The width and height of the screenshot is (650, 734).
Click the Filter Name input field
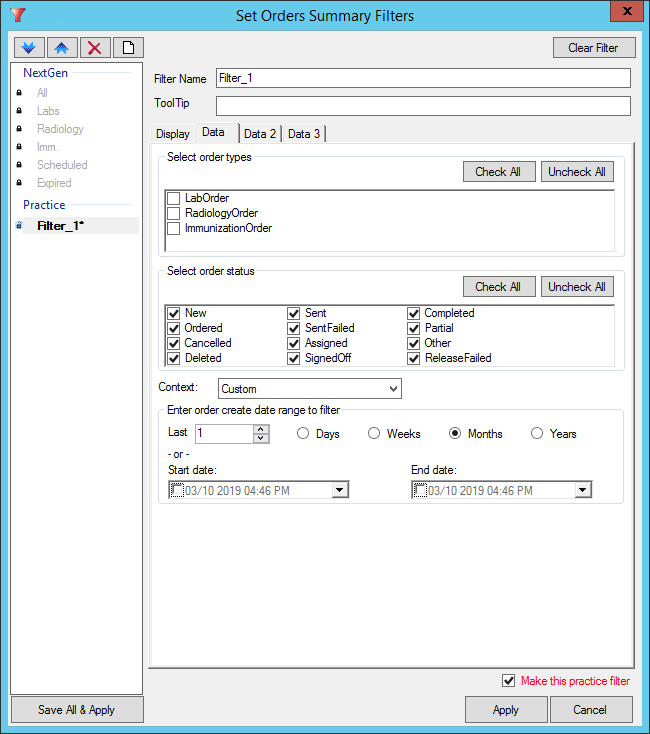pyautogui.click(x=424, y=78)
